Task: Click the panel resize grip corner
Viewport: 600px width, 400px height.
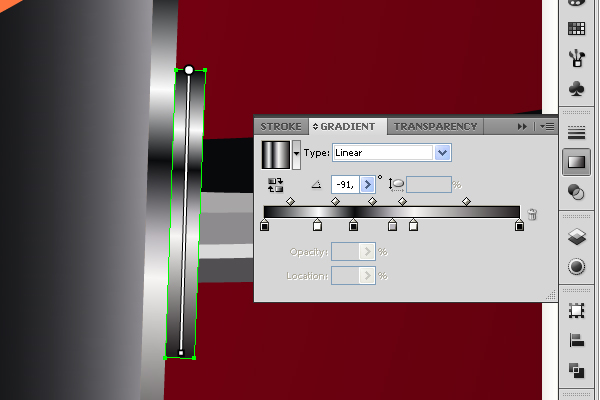Action: pos(551,295)
